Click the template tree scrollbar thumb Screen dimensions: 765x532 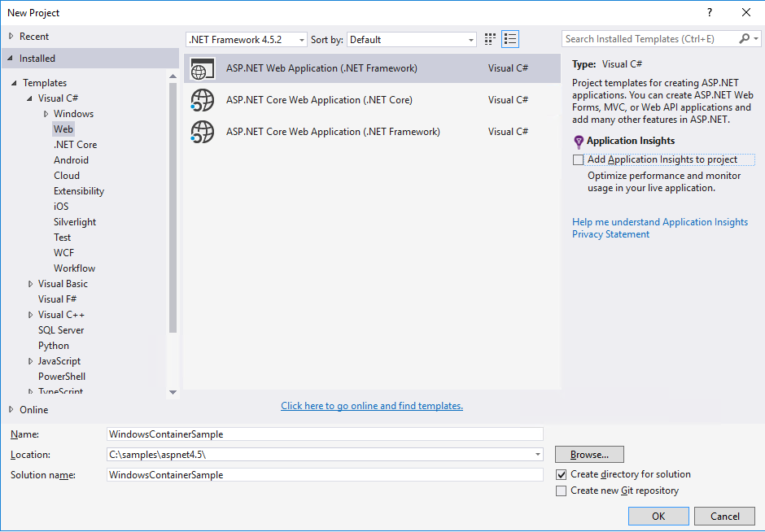pos(173,207)
